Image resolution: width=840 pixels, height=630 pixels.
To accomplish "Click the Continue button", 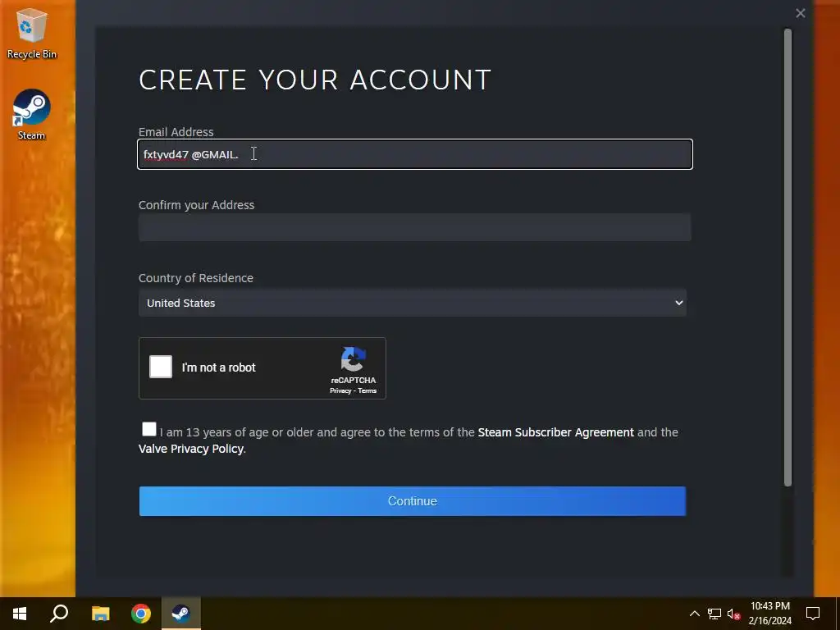I will pos(413,501).
